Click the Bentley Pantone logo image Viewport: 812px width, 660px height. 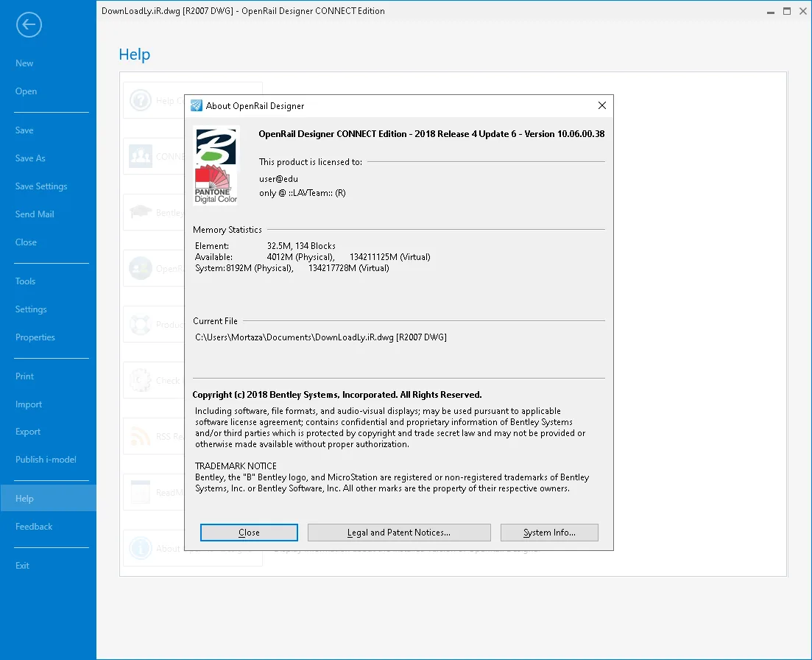click(216, 166)
